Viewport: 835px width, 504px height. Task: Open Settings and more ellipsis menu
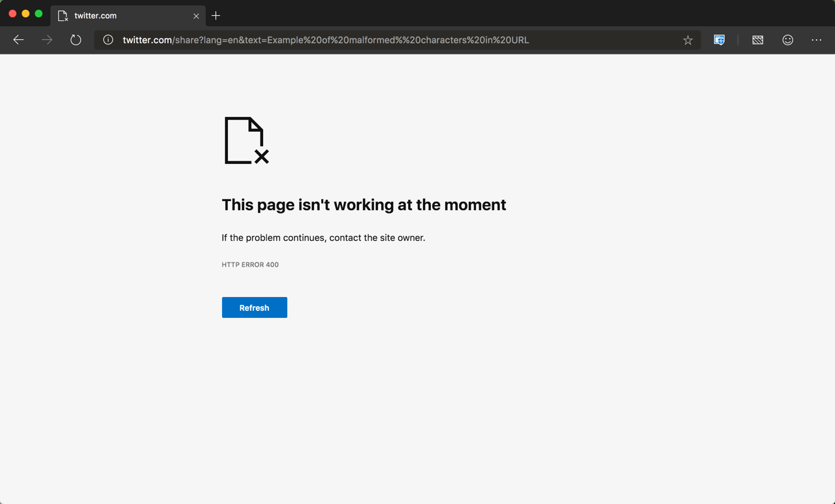[x=816, y=40]
